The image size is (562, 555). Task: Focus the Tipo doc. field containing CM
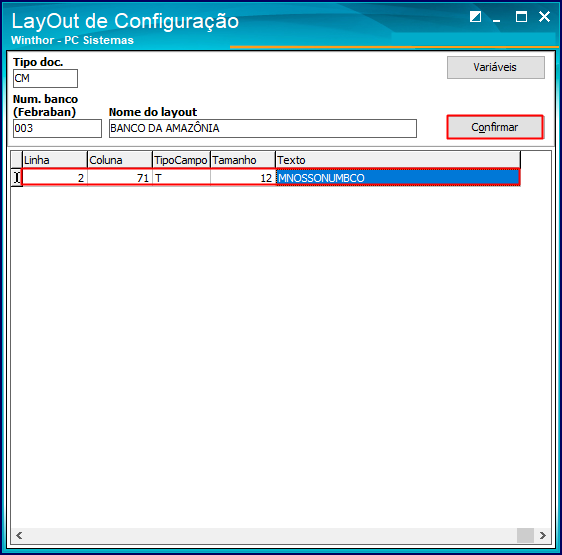(x=45, y=78)
